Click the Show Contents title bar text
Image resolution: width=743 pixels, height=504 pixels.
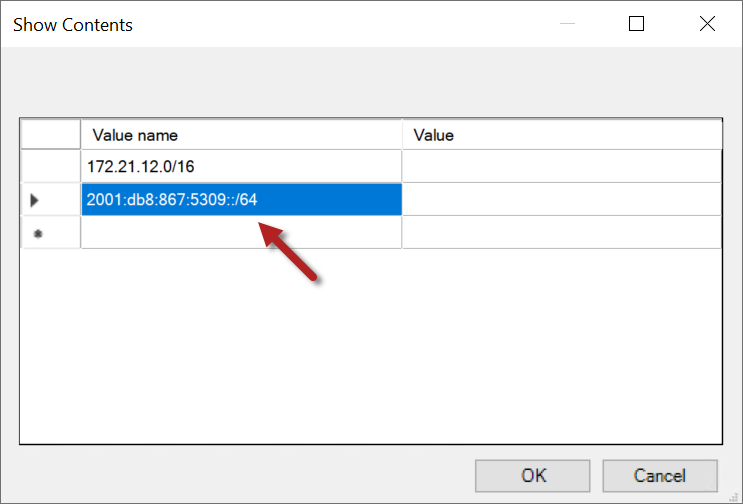point(73,24)
